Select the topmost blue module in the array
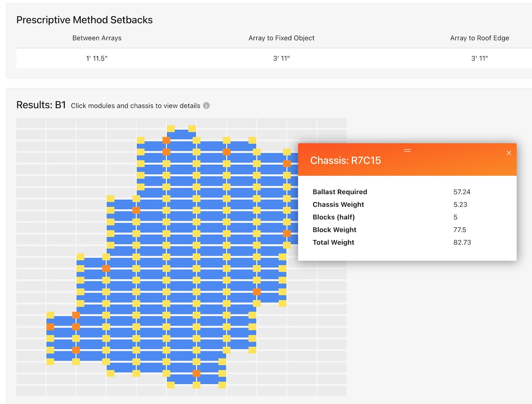Viewport: 532px width, 404px height. click(x=181, y=134)
